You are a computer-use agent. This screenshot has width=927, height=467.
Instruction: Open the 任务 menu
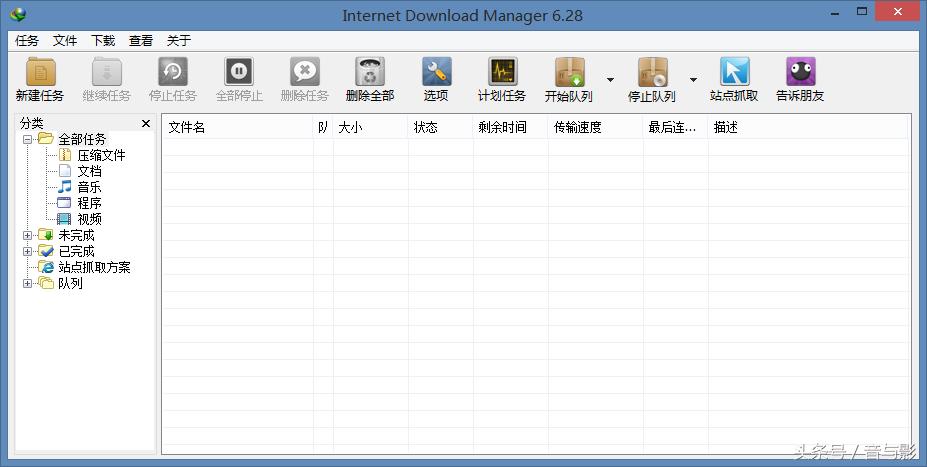(x=27, y=40)
